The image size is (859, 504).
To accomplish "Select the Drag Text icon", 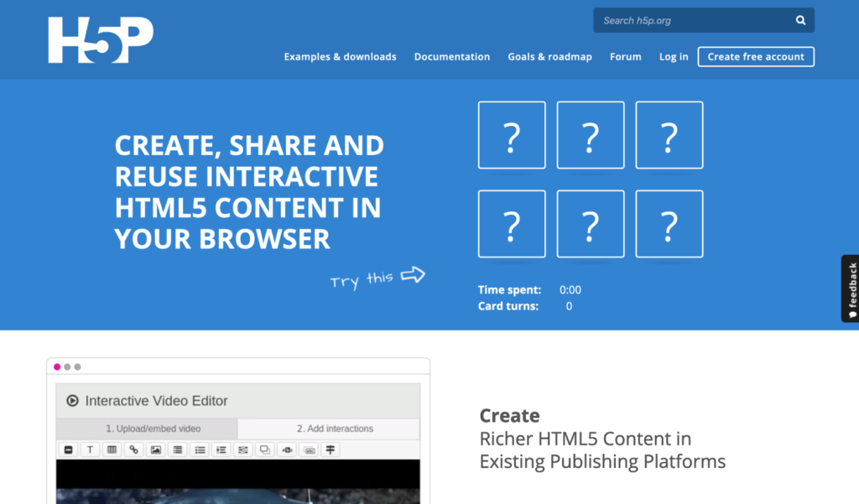I will point(309,449).
